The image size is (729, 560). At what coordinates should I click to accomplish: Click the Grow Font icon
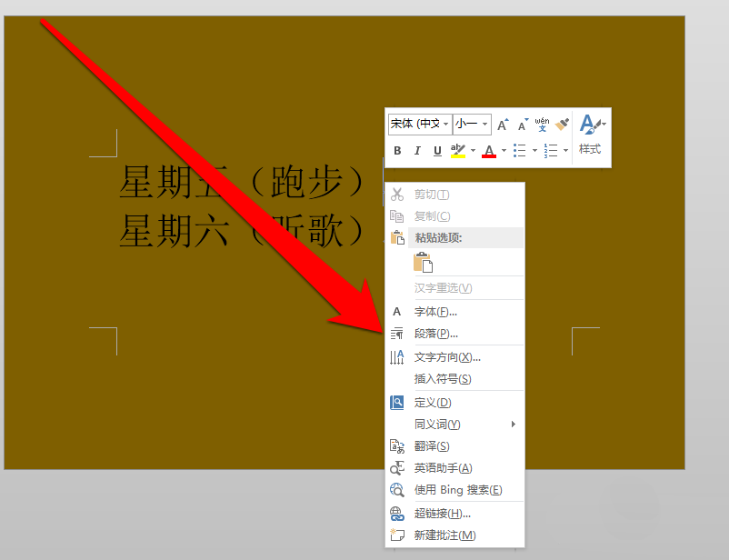(502, 124)
